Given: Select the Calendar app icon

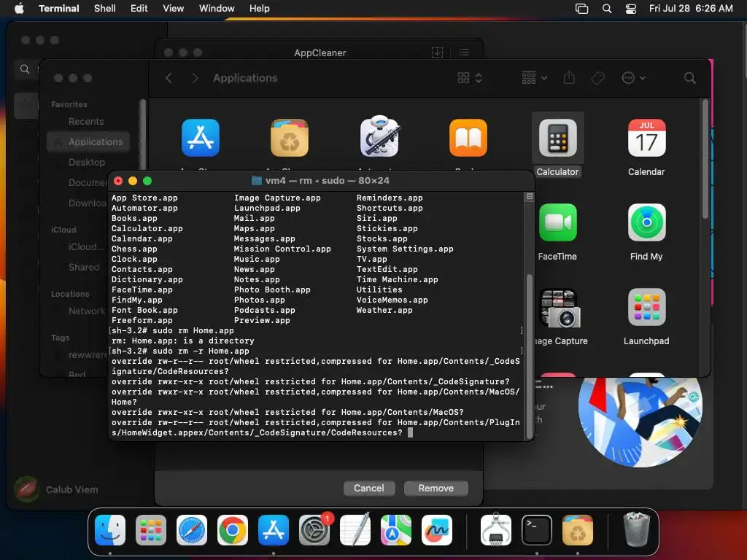Looking at the screenshot, I should click(646, 138).
